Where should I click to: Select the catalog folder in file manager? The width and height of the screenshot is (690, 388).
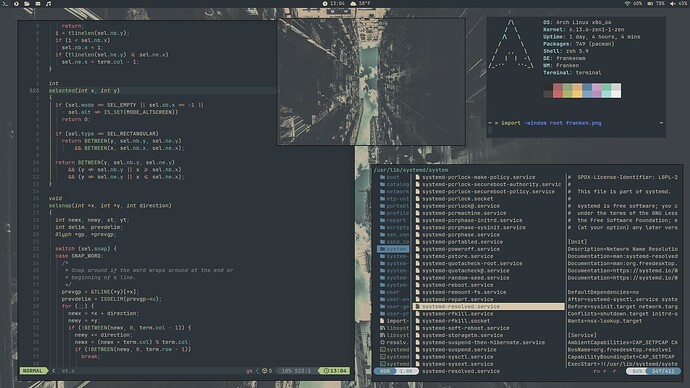point(393,184)
